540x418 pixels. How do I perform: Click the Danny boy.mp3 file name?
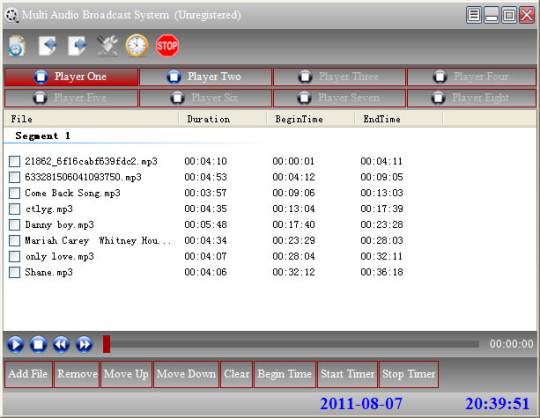(x=59, y=225)
